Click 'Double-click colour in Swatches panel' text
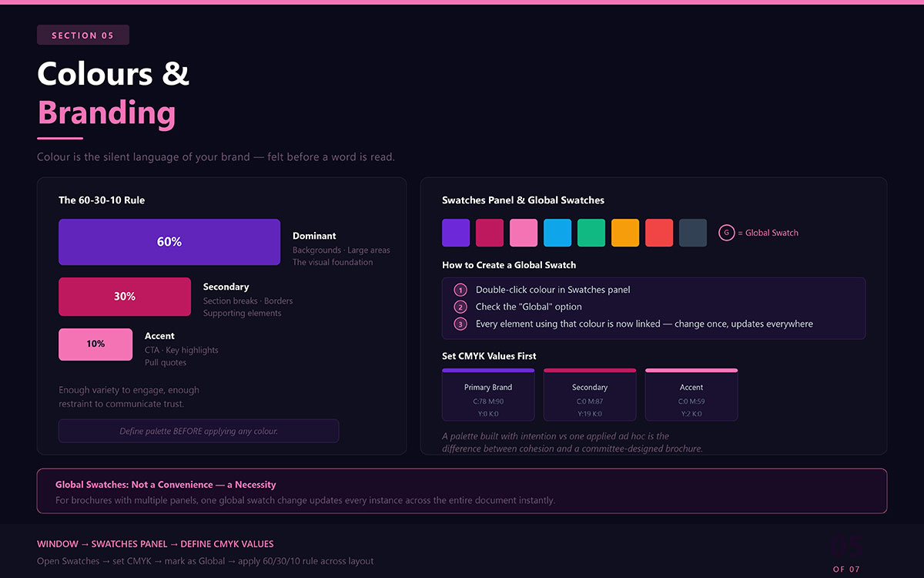This screenshot has width=924, height=578. [553, 290]
